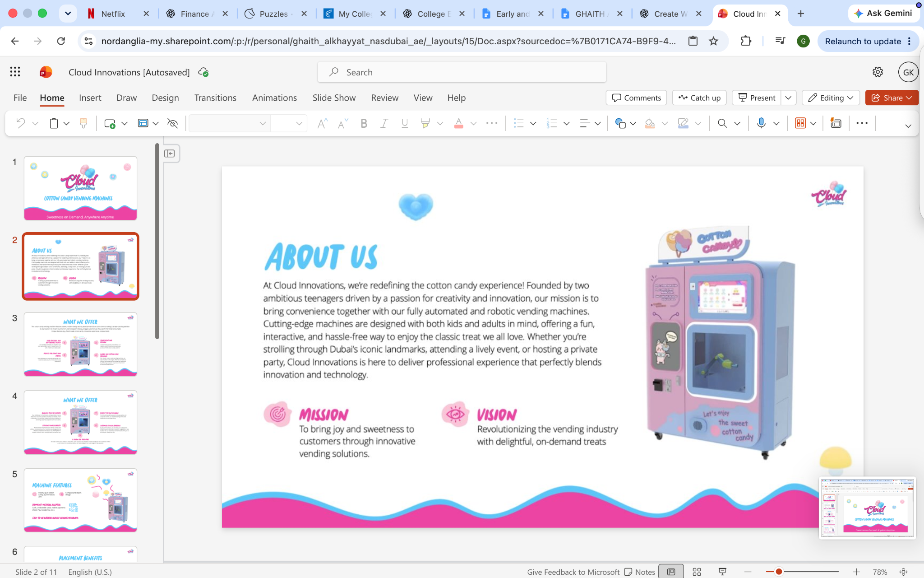Open the Microsoft 365 app launcher grid
924x578 pixels.
pyautogui.click(x=15, y=72)
